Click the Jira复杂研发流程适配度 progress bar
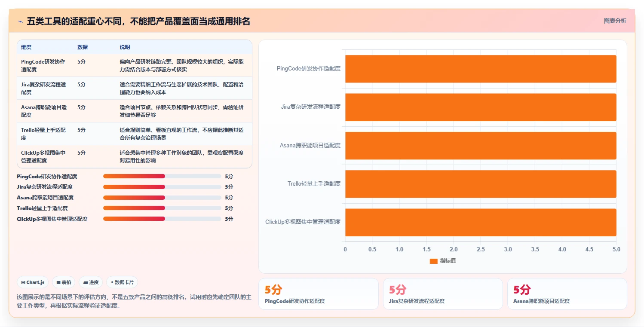Screen dimensions: 644x327 click(162, 187)
